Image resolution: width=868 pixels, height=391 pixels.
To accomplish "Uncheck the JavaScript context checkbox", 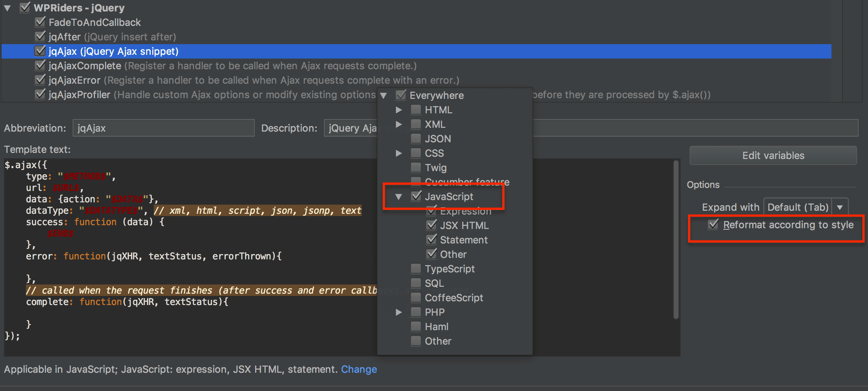I will pyautogui.click(x=416, y=196).
